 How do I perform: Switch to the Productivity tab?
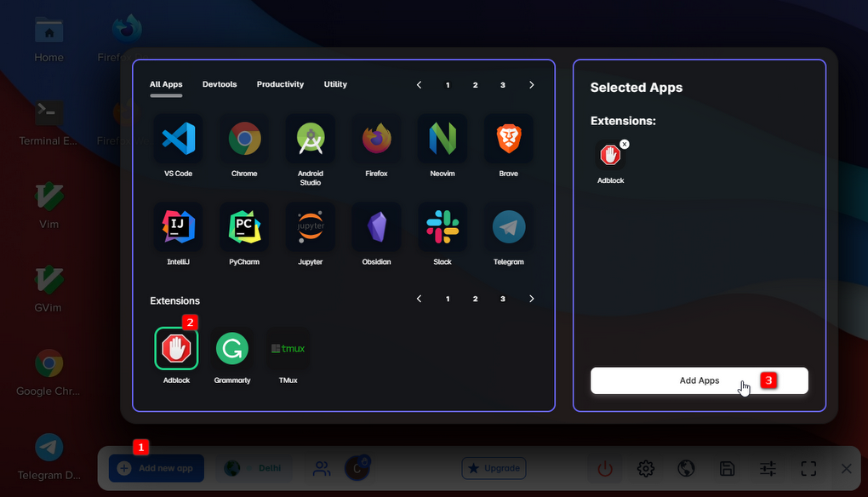tap(280, 84)
